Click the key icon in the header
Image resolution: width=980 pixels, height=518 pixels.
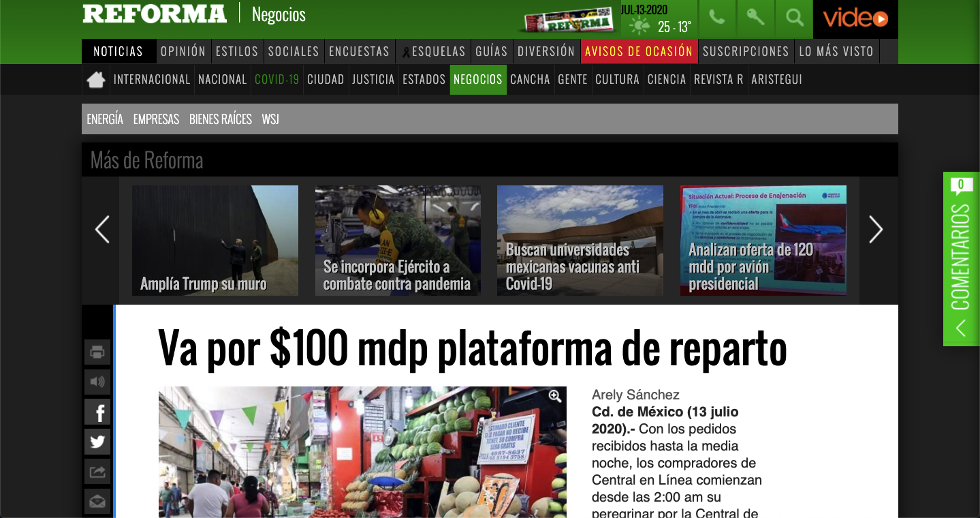755,18
